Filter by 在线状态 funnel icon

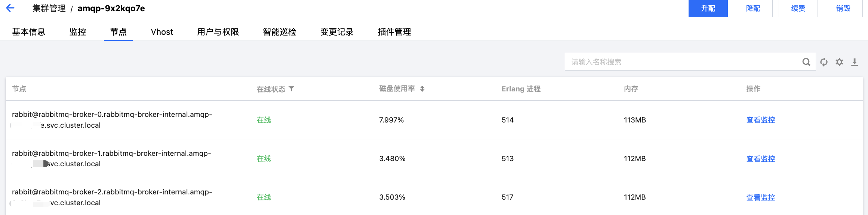point(292,89)
